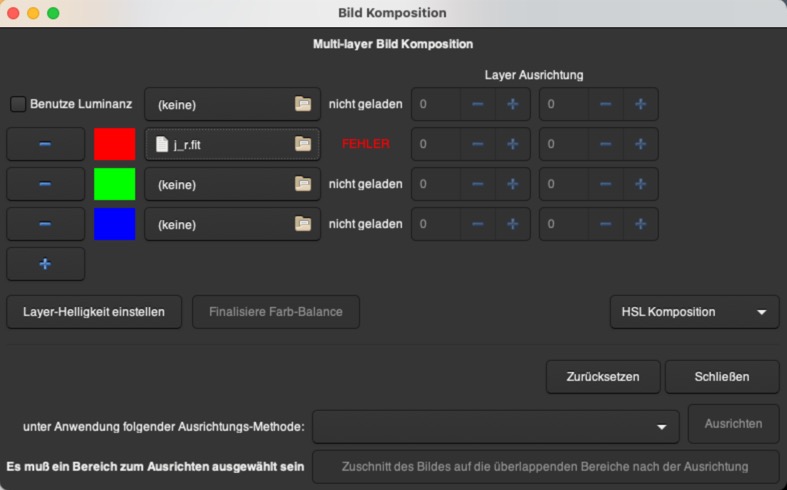Viewport: 787px width, 490px height.
Task: Remove the red layer with minus button
Action: pos(45,144)
